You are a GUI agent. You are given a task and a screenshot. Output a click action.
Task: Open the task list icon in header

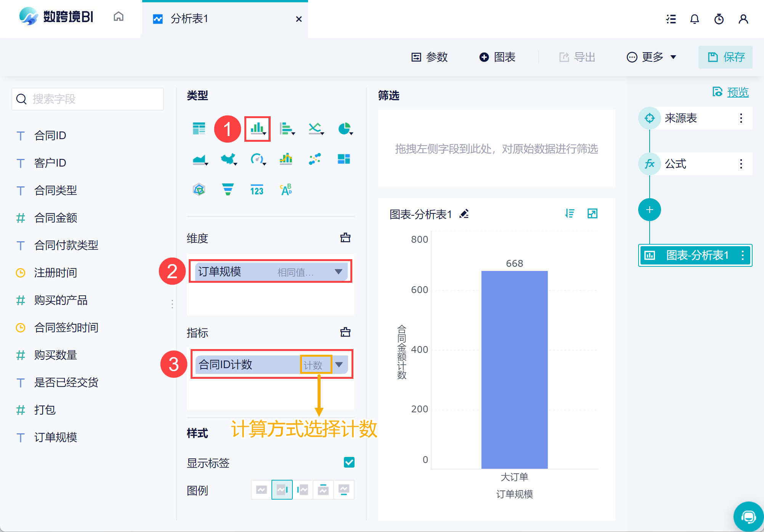[671, 19]
